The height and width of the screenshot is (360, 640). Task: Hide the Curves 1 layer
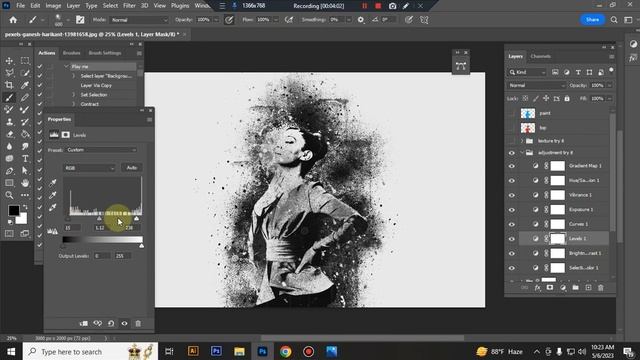(x=511, y=224)
